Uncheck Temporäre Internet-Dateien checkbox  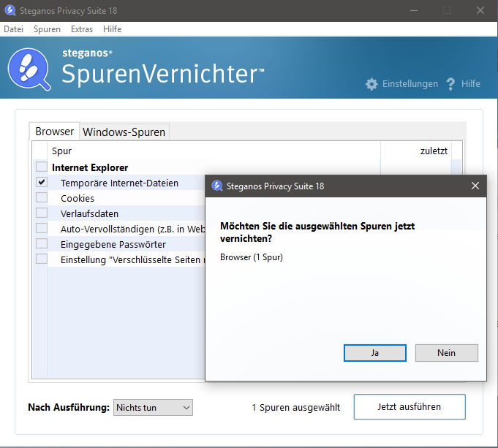click(x=41, y=182)
